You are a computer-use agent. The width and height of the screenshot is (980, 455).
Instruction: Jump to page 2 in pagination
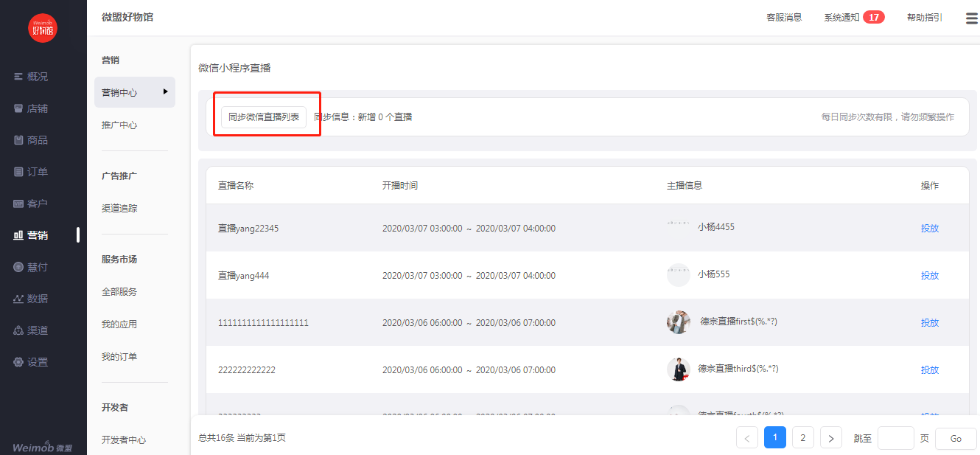tap(802, 438)
